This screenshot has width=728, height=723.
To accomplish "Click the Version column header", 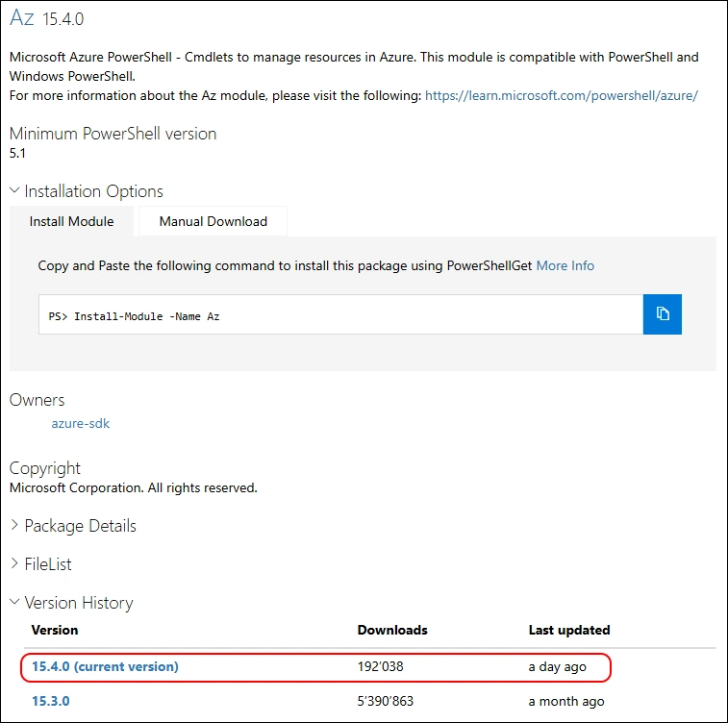I will (55, 630).
